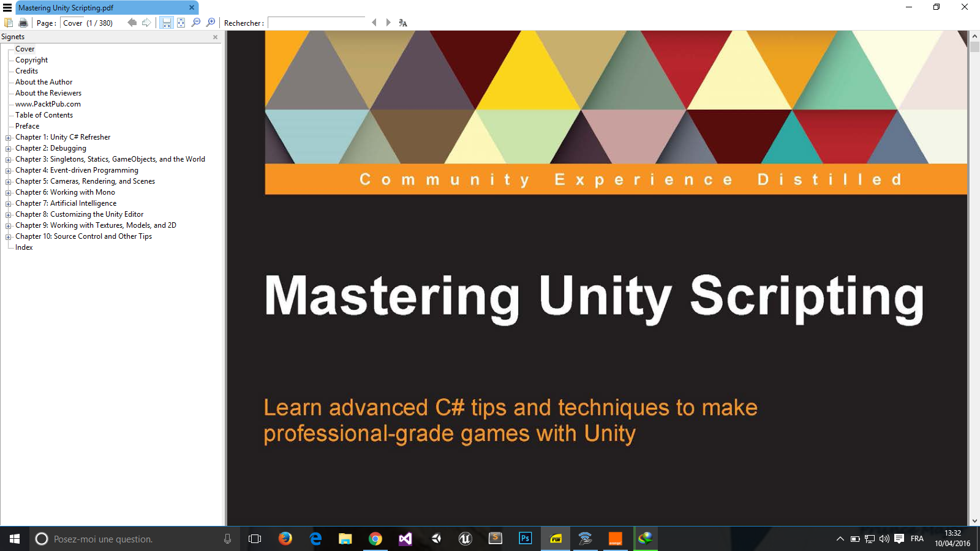Open Photoshop from taskbar
The width and height of the screenshot is (980, 551).
coord(526,539)
